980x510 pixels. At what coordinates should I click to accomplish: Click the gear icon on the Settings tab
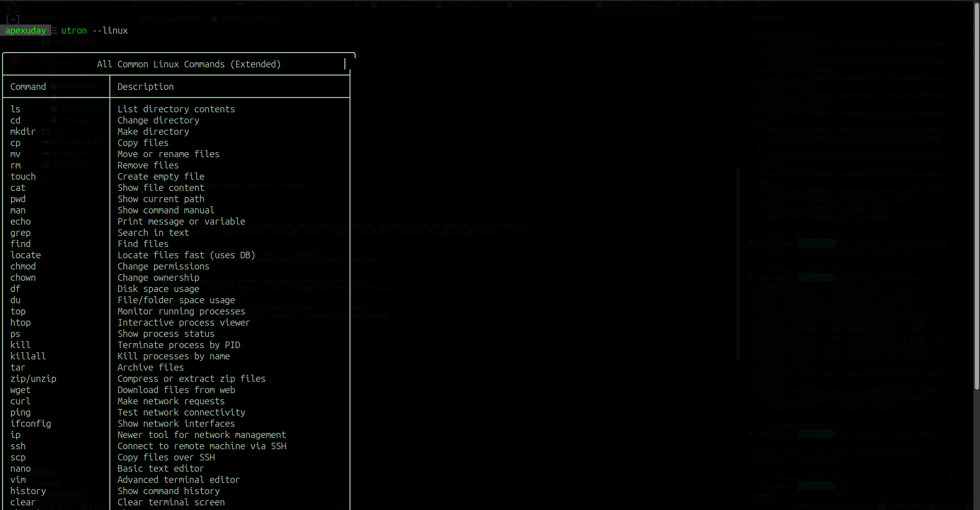tap(178, 5)
